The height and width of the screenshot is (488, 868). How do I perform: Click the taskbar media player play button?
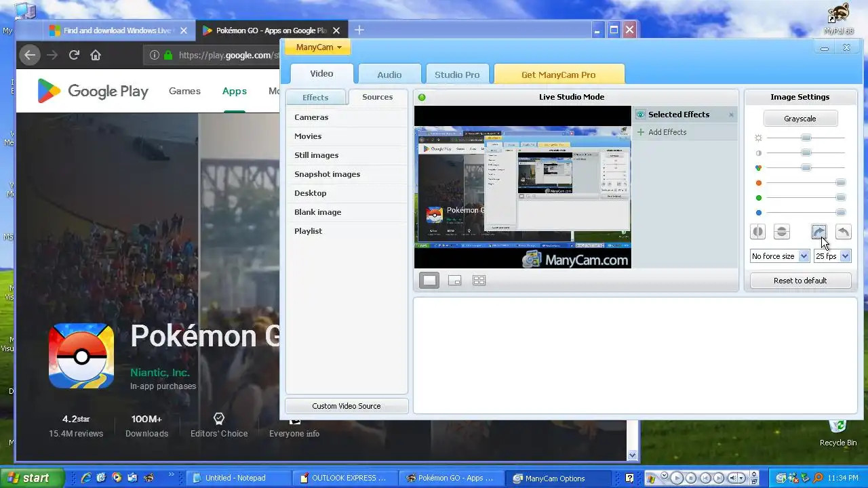[x=676, y=479]
